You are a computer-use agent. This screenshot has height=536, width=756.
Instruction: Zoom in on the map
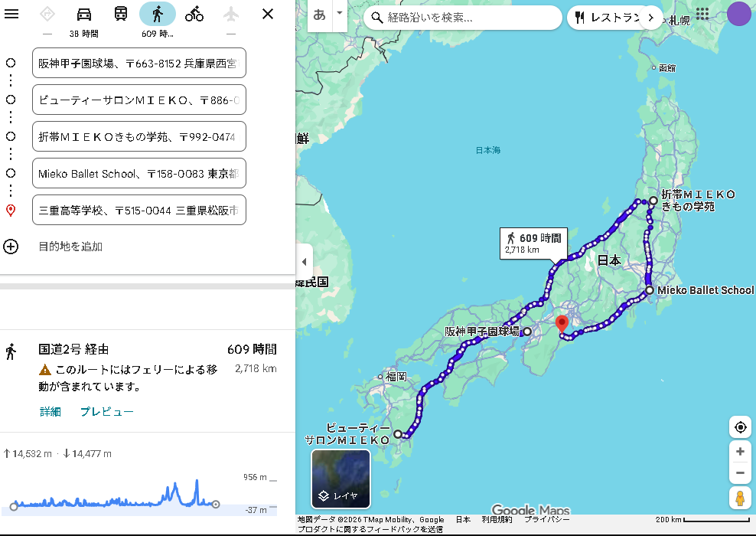coord(740,452)
